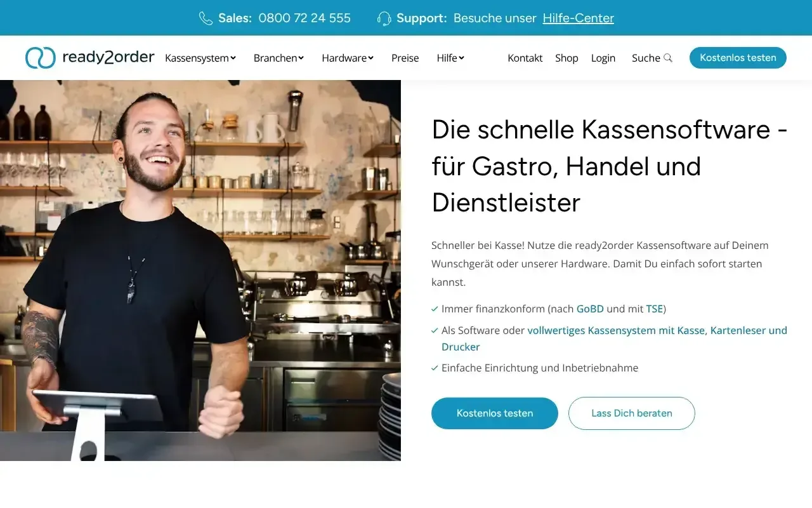Click the Lass Dich beraten button
The width and height of the screenshot is (812, 508).
pos(632,413)
